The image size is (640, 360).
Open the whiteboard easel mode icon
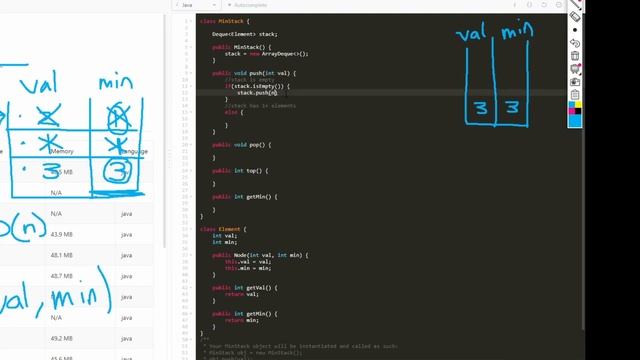(x=576, y=69)
